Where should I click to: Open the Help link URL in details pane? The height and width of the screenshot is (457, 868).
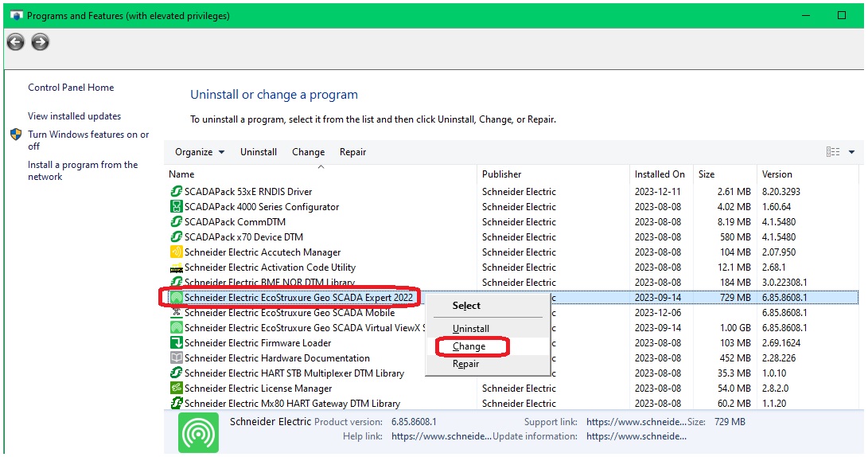442,436
